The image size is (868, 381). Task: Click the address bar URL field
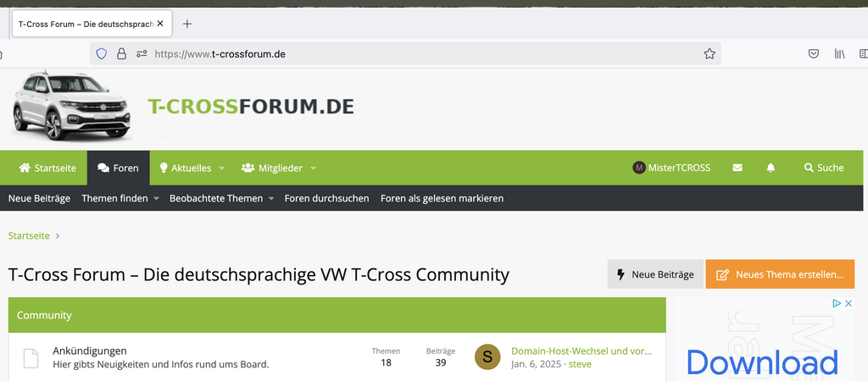pyautogui.click(x=405, y=53)
